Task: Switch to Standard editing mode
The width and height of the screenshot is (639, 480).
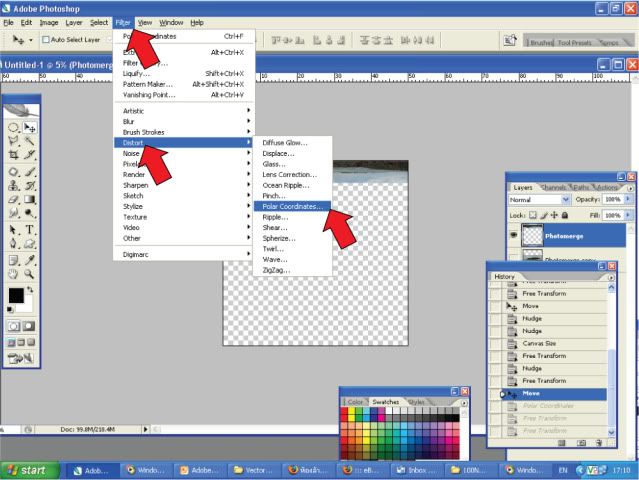Action: pos(14,326)
